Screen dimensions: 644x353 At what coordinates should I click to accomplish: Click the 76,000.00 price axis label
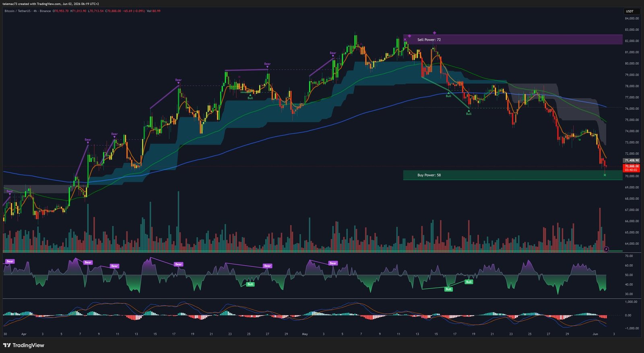pos(632,109)
